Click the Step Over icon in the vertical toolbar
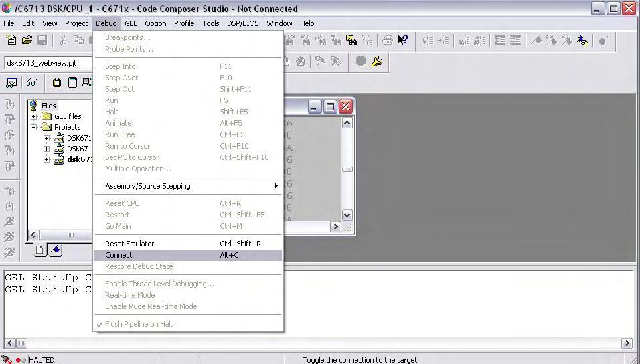The height and width of the screenshot is (364, 640). point(9,120)
